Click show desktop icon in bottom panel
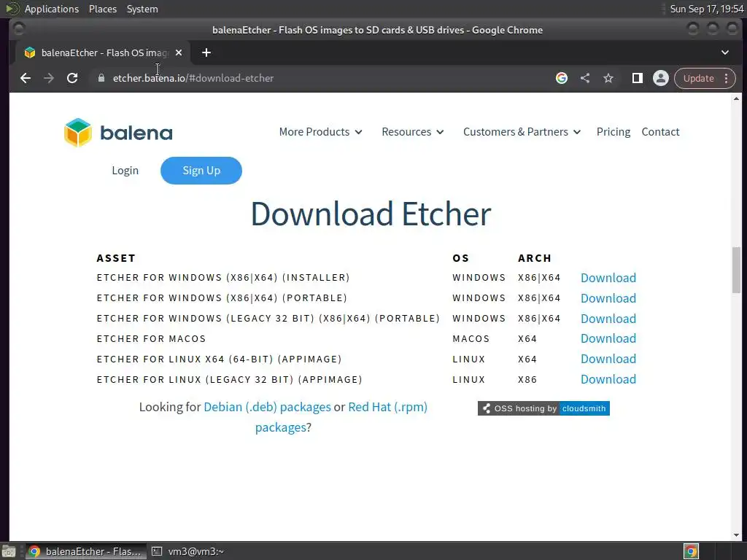 (x=9, y=551)
